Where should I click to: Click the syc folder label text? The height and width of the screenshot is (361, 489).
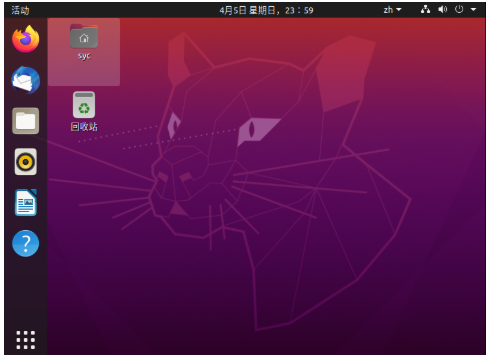(84, 56)
